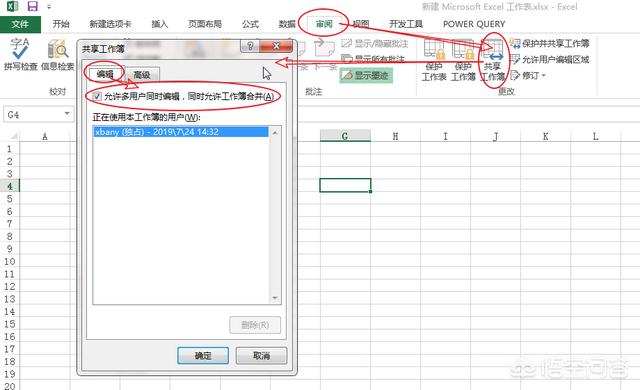Open the quick access toolbar customize dropdown
This screenshot has width=640, height=390.
coord(49,7)
